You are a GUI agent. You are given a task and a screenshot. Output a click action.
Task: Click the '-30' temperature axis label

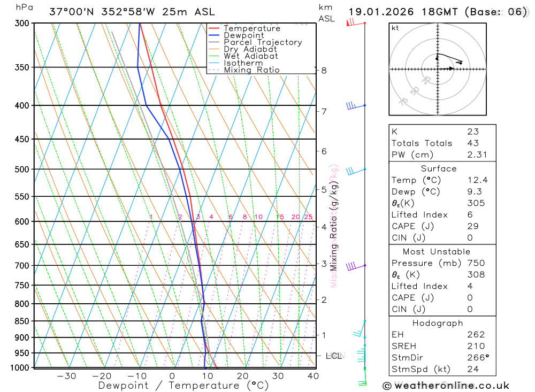66,376
